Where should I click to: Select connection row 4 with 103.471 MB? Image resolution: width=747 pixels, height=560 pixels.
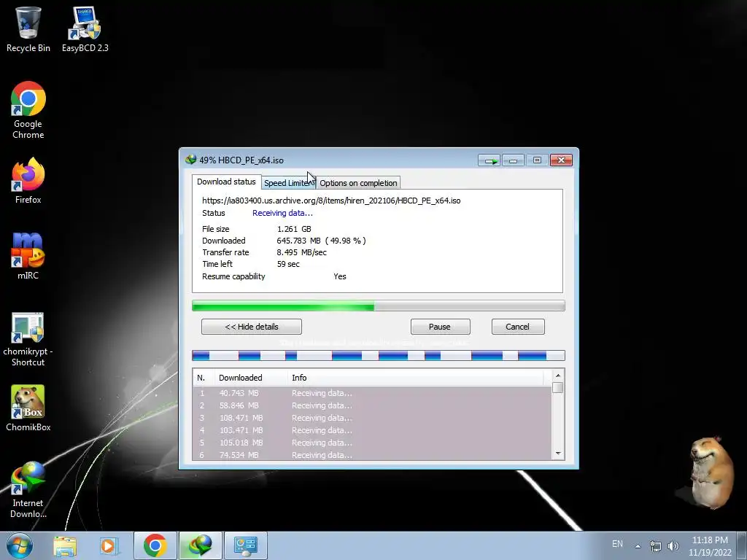tap(372, 430)
